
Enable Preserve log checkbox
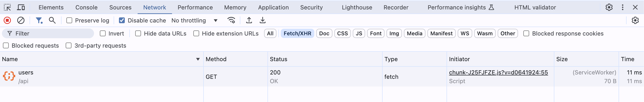pyautogui.click(x=69, y=21)
